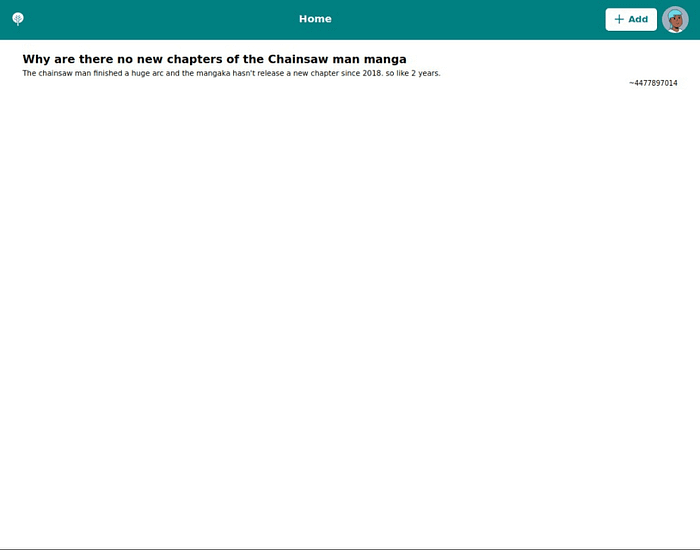
Task: Click the Add button
Action: 631,19
